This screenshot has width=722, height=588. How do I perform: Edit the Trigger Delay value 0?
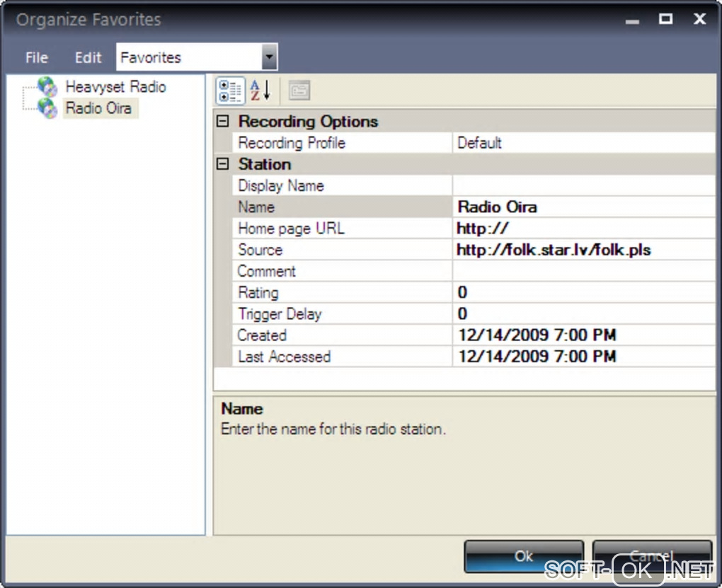coord(584,314)
